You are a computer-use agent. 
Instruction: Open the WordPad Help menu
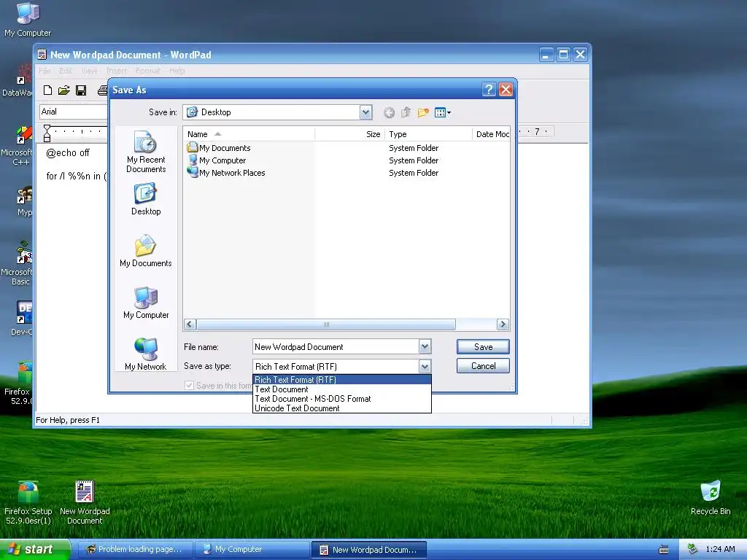click(177, 71)
